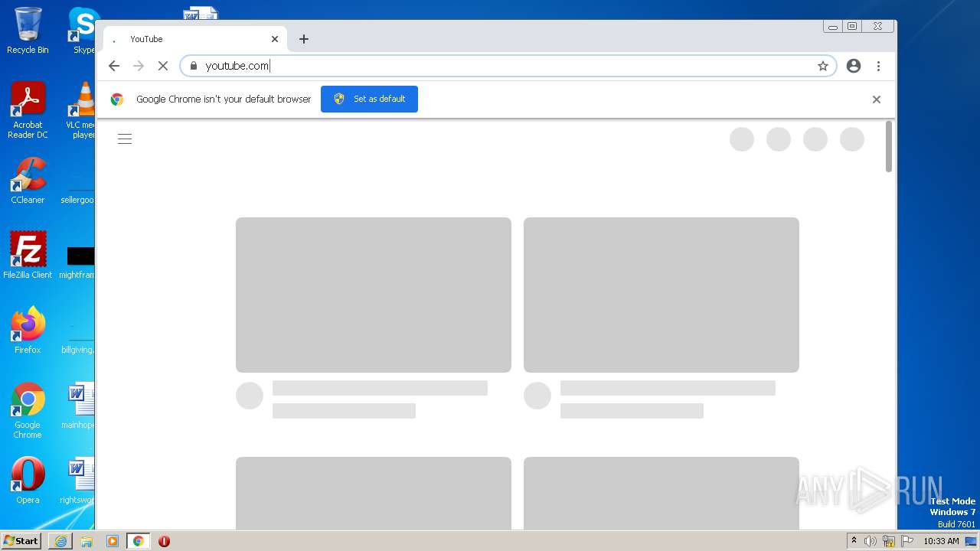
Task: Select the YouTube tab
Action: pos(194,39)
